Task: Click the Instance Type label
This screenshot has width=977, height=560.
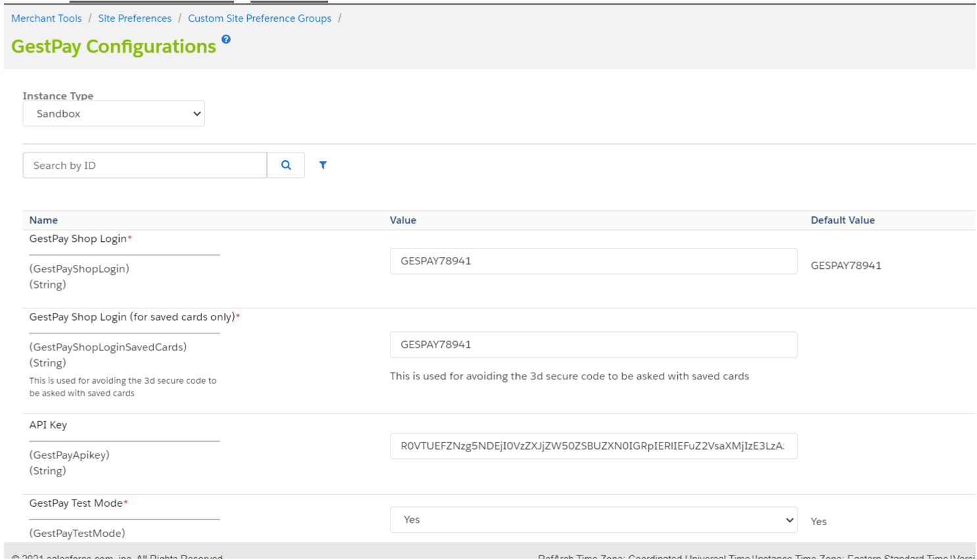Action: (x=58, y=95)
